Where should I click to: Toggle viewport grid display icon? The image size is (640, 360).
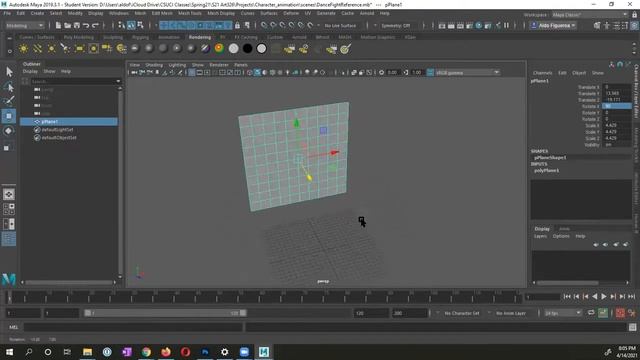(191, 73)
